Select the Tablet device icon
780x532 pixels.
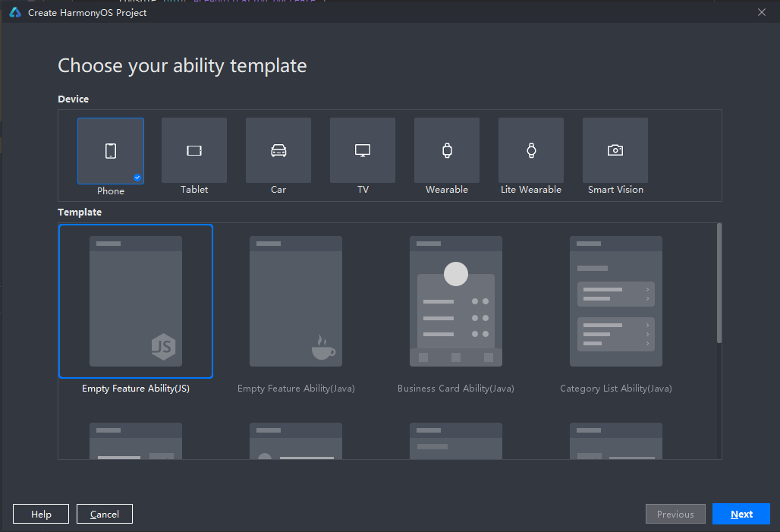(x=194, y=150)
